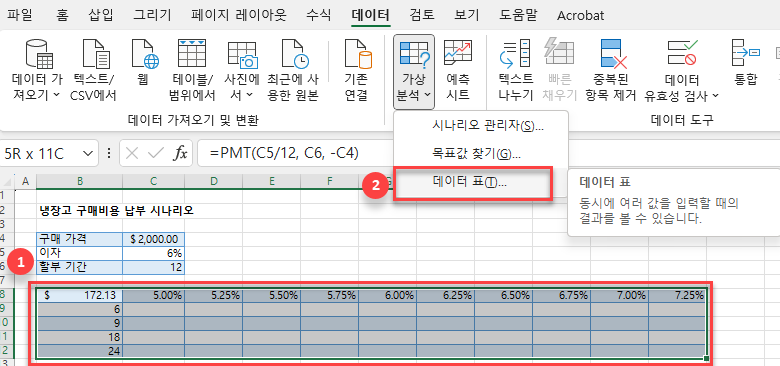780x366 pixels.
Task: Expand 데이터 가져오기 dropdown chevron
Action: [56, 94]
